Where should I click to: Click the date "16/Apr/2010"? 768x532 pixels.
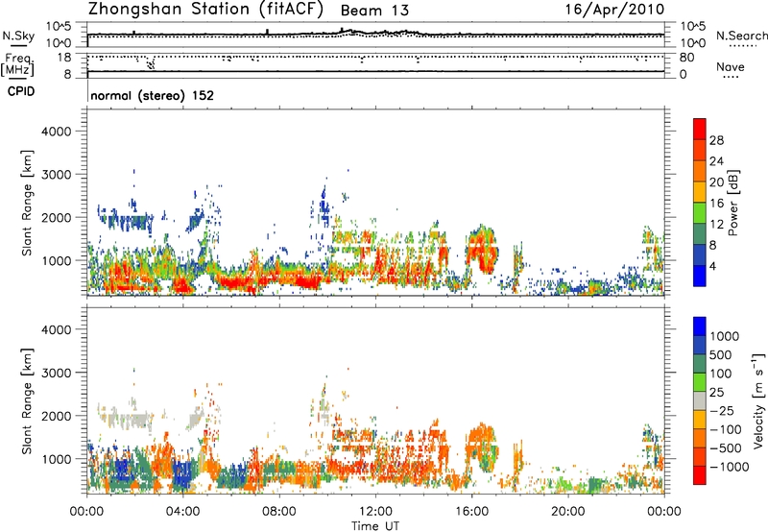coord(614,10)
